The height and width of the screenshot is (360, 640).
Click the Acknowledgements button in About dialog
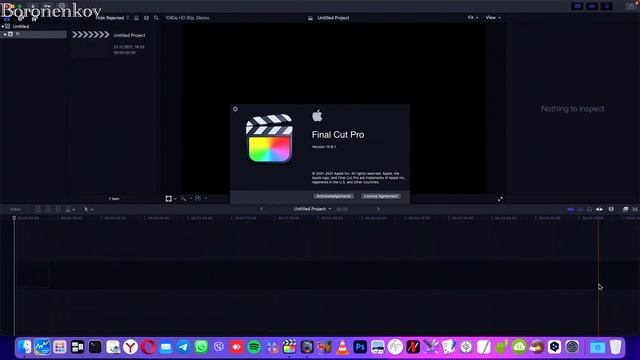(333, 196)
